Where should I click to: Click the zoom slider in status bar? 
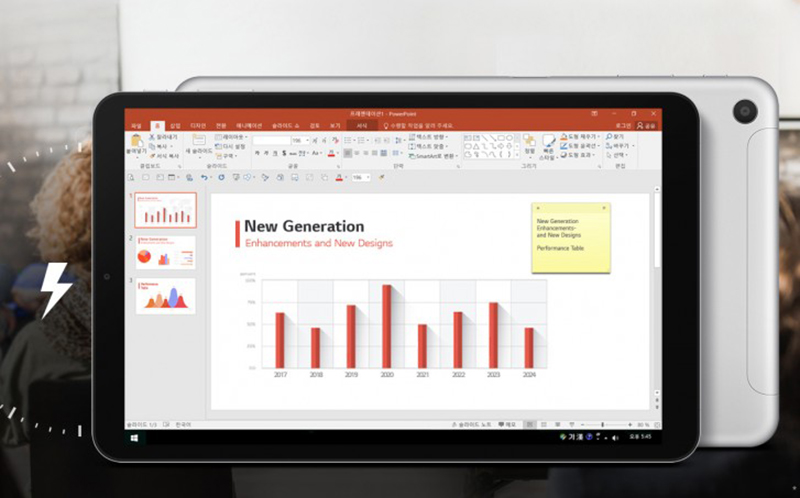coord(601,425)
